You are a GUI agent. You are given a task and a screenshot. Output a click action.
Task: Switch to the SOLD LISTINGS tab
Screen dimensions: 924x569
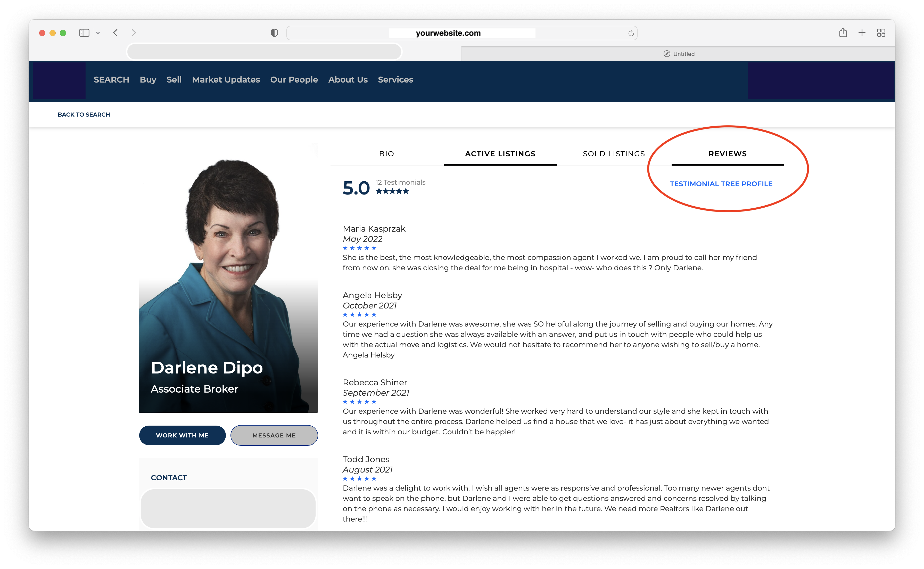[x=613, y=153]
